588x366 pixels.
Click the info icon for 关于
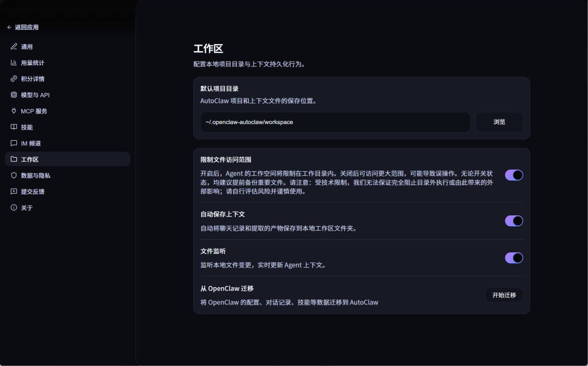(x=14, y=208)
